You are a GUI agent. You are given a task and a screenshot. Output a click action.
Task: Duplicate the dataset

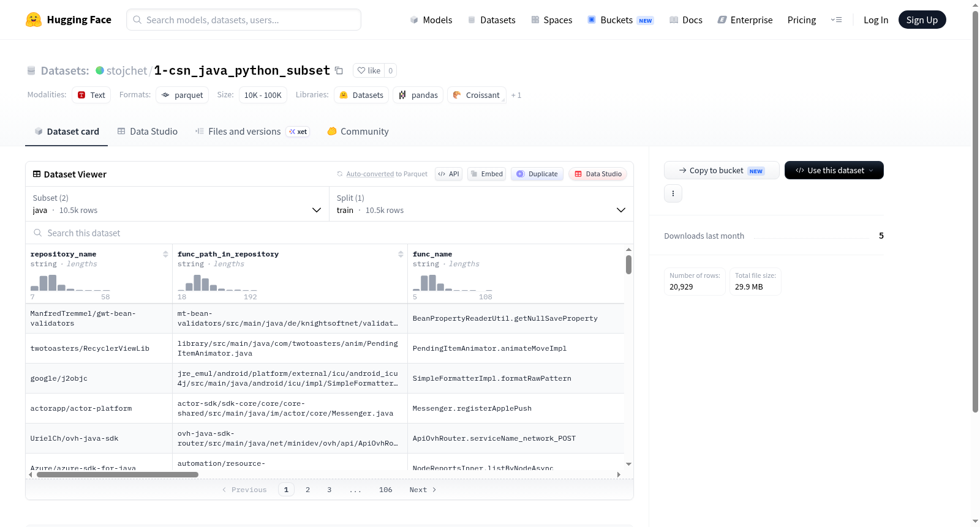537,174
